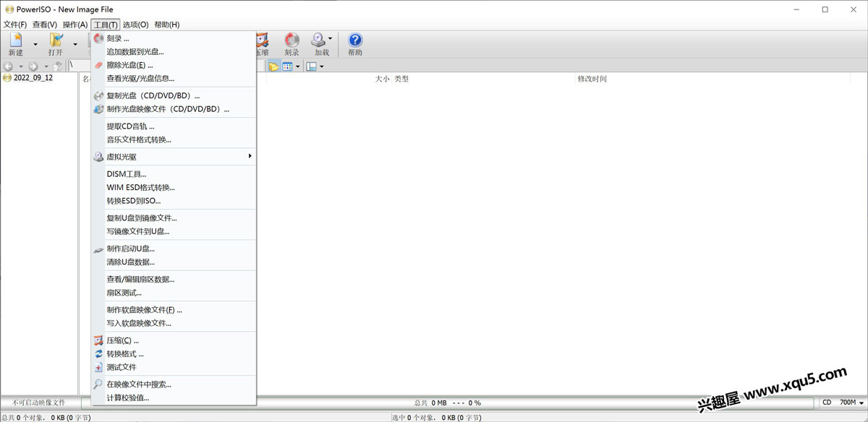This screenshot has height=422, width=868.
Task: Sort by the 修改时间 column header
Action: point(592,79)
